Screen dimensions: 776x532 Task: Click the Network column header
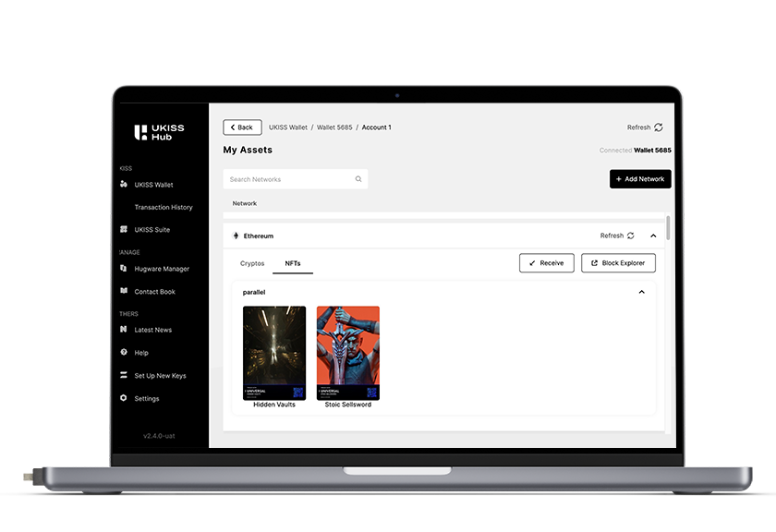(x=245, y=203)
